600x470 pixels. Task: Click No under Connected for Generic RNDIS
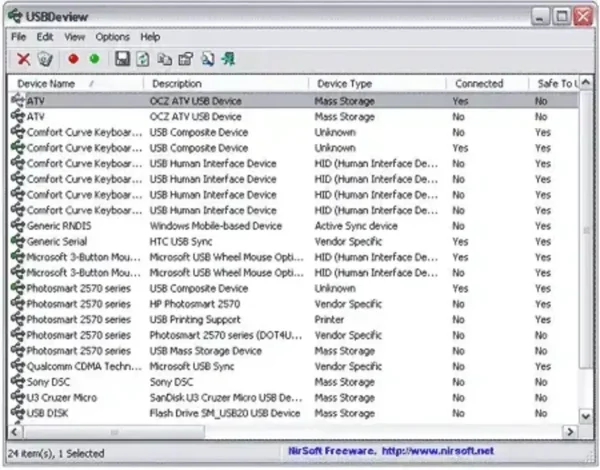pos(458,226)
